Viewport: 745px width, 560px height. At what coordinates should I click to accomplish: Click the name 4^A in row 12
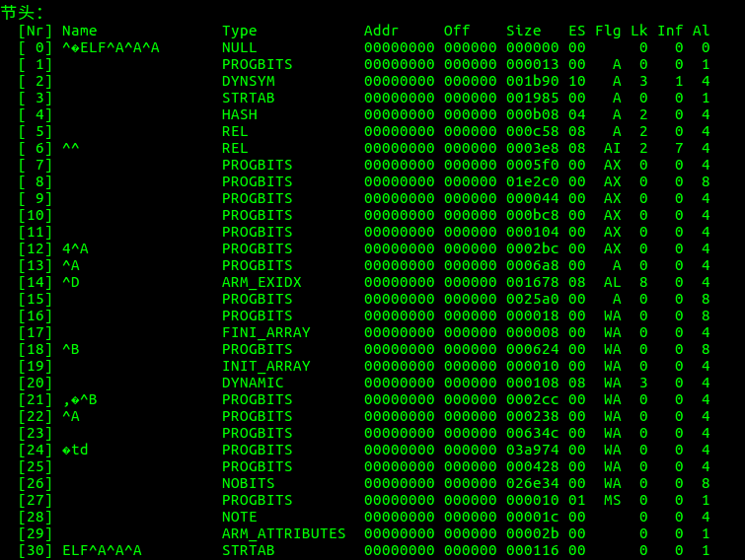(75, 248)
